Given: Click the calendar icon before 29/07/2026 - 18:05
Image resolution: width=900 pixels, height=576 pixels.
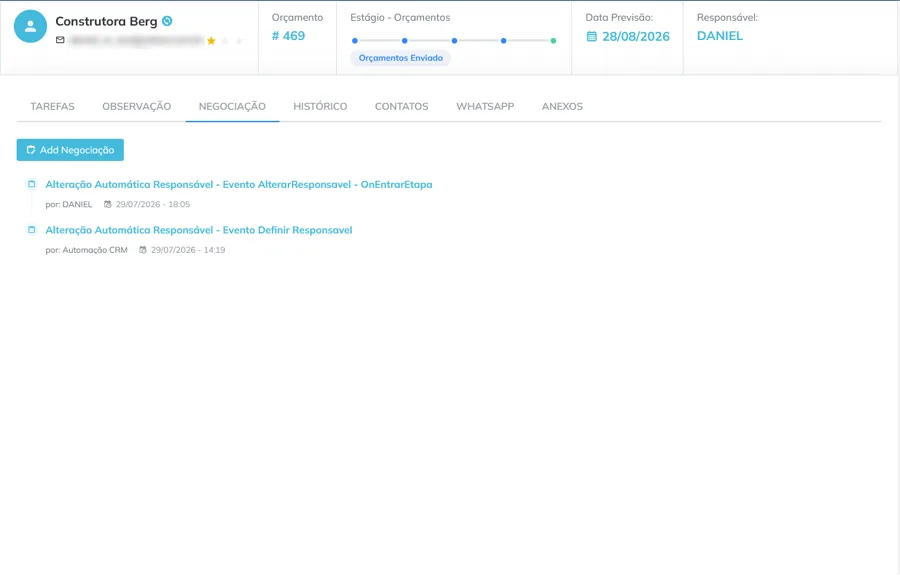Looking at the screenshot, I should pos(107,204).
